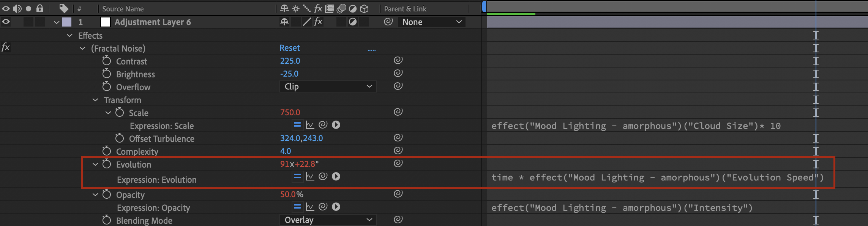Toggle the shy switch for layer 1

click(x=284, y=22)
